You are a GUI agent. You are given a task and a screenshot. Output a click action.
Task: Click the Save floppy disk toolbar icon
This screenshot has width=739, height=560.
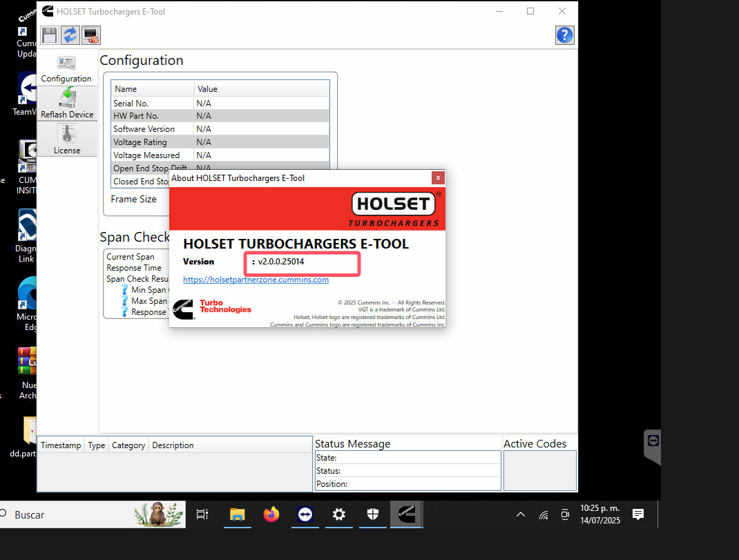pos(49,35)
